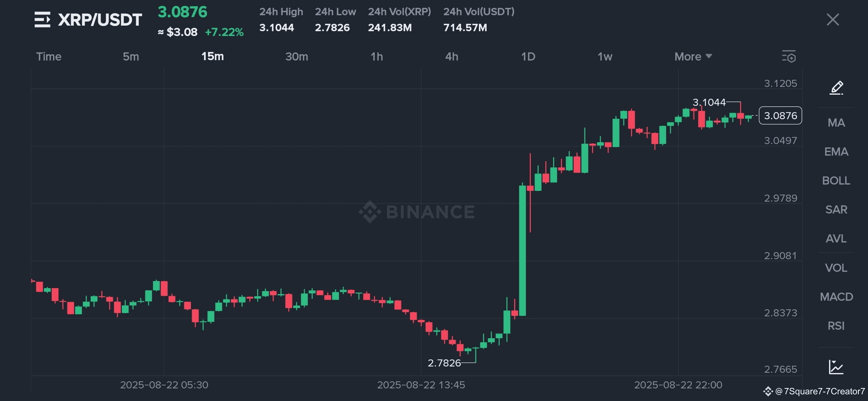Toggle the EMA indicator
The width and height of the screenshot is (868, 401).
[x=836, y=151]
